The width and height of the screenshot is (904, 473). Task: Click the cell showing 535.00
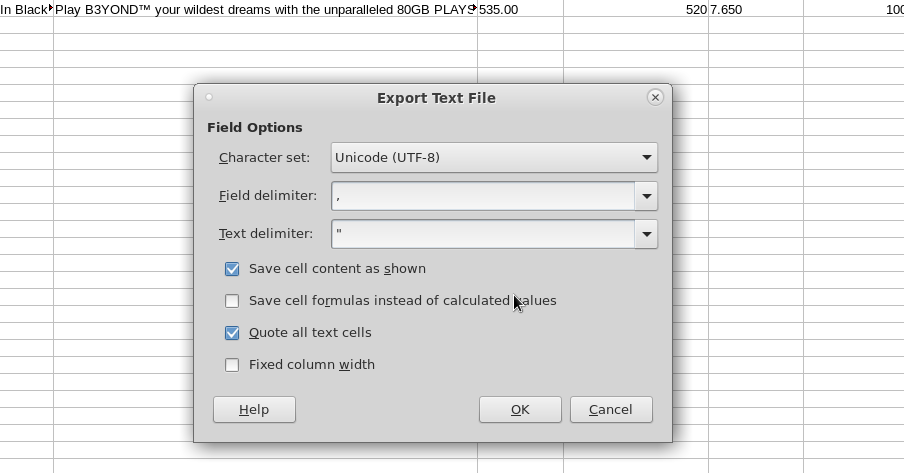520,9
